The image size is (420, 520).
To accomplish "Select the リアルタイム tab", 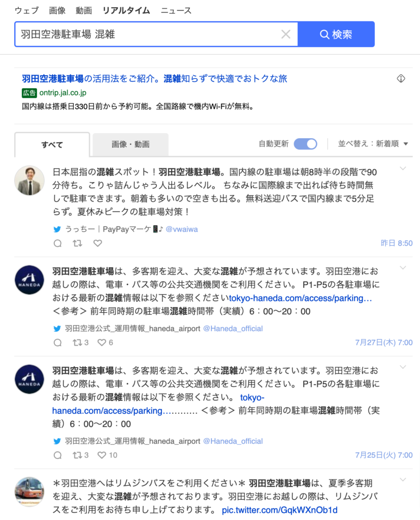I will click(x=126, y=11).
